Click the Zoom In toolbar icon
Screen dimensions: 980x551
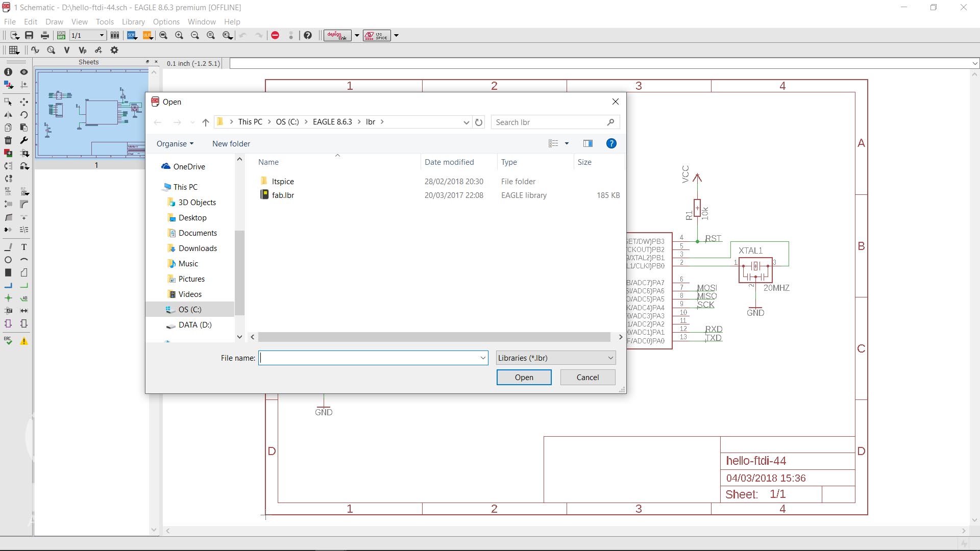179,35
